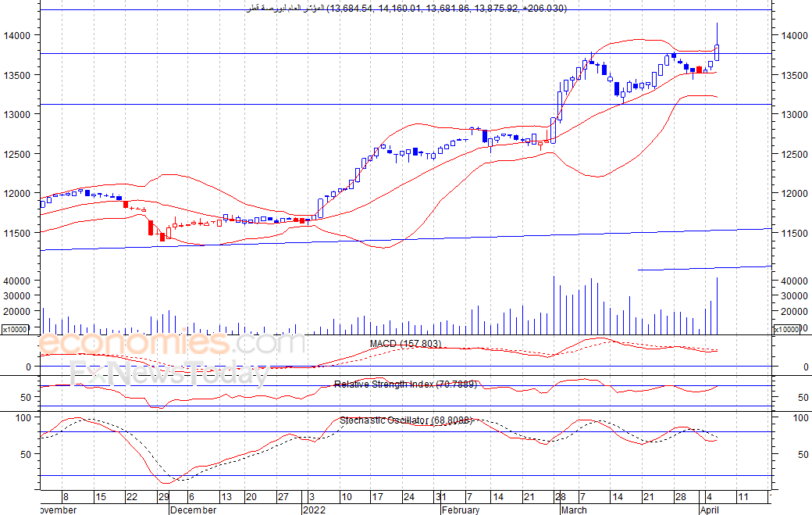Click the 40000 volume label on right axis
This screenshot has width=812, height=515.
[794, 281]
